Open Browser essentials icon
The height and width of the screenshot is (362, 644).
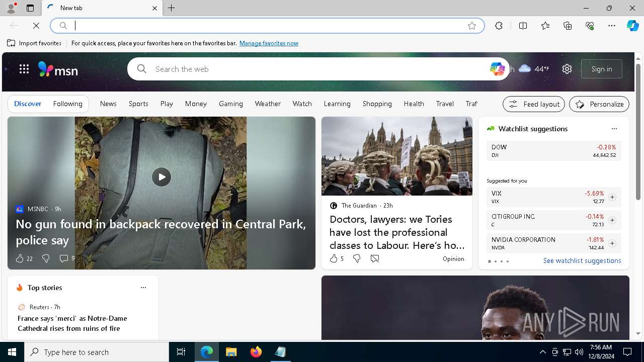click(x=590, y=26)
